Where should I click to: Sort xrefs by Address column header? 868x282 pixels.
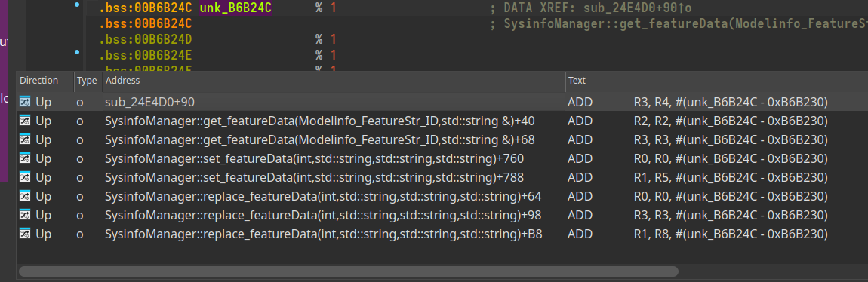click(x=334, y=81)
